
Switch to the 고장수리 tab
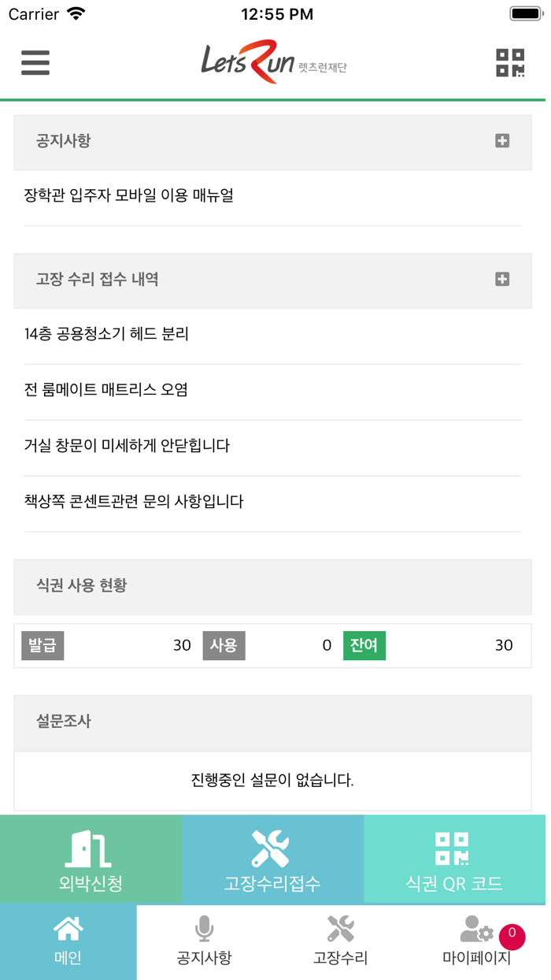click(x=340, y=941)
